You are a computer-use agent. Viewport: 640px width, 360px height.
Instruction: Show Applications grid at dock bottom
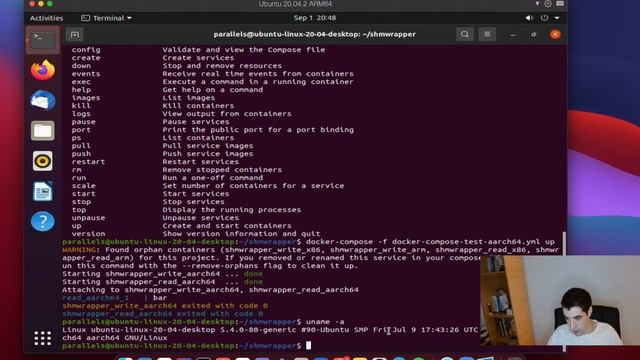pos(42,338)
